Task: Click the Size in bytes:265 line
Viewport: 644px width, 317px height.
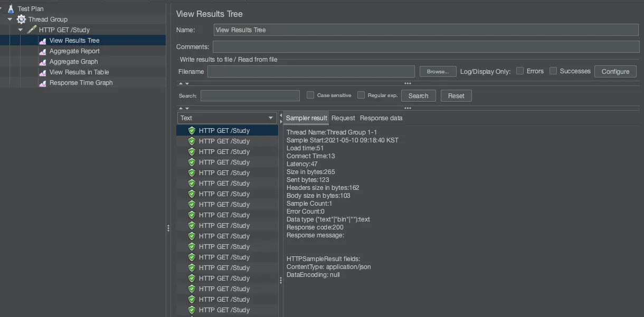Action: point(311,172)
